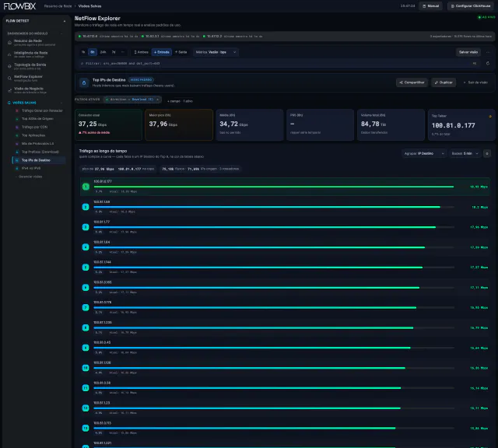Click the Visão de Negócio chart icon
Screen dimensions: 498x448
[x=9, y=90]
